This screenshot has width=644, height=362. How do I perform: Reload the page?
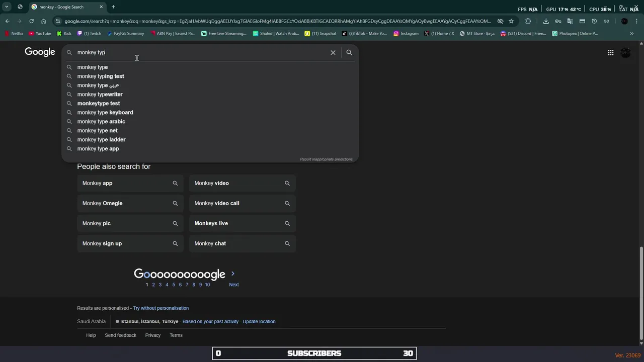pos(31,21)
